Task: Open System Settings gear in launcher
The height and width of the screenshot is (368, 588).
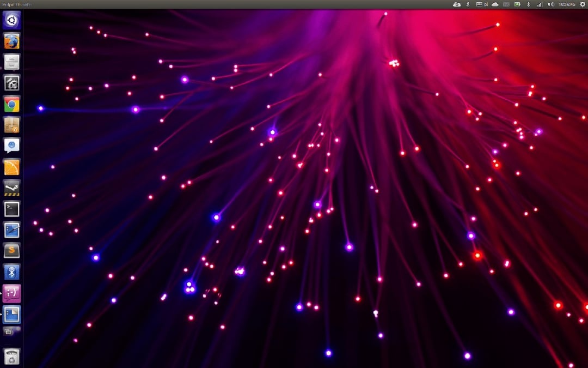Action: [x=11, y=83]
